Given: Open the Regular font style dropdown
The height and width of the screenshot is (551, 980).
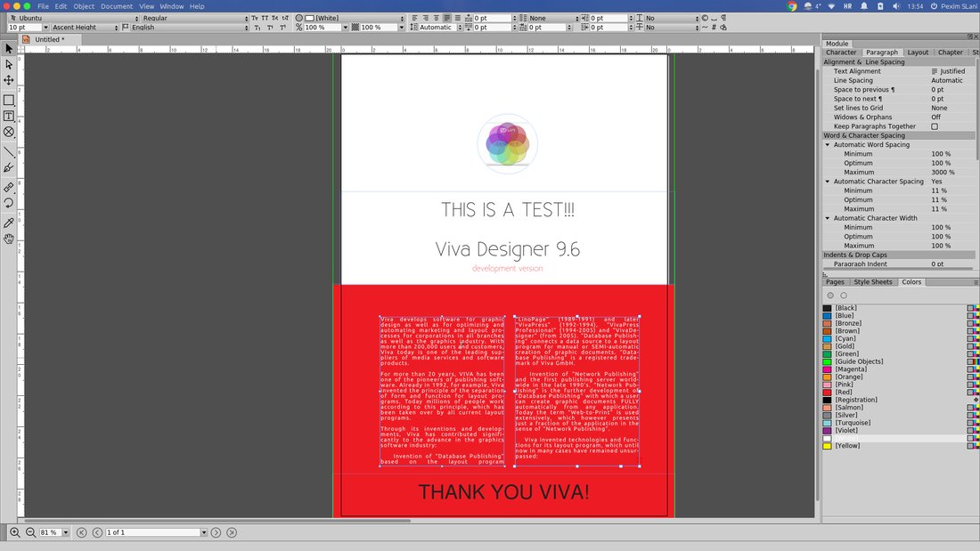Looking at the screenshot, I should click(x=195, y=18).
